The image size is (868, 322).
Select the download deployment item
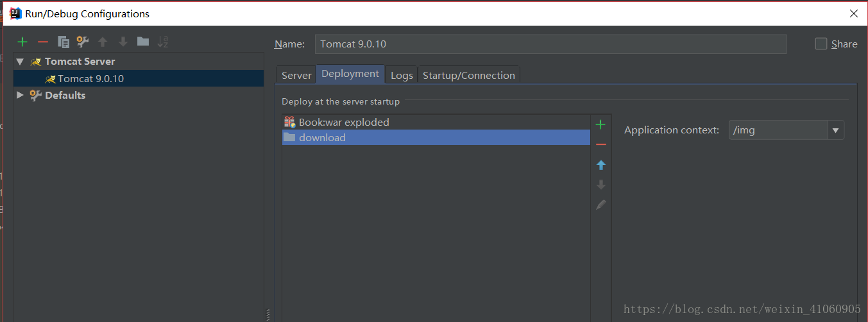coord(436,137)
